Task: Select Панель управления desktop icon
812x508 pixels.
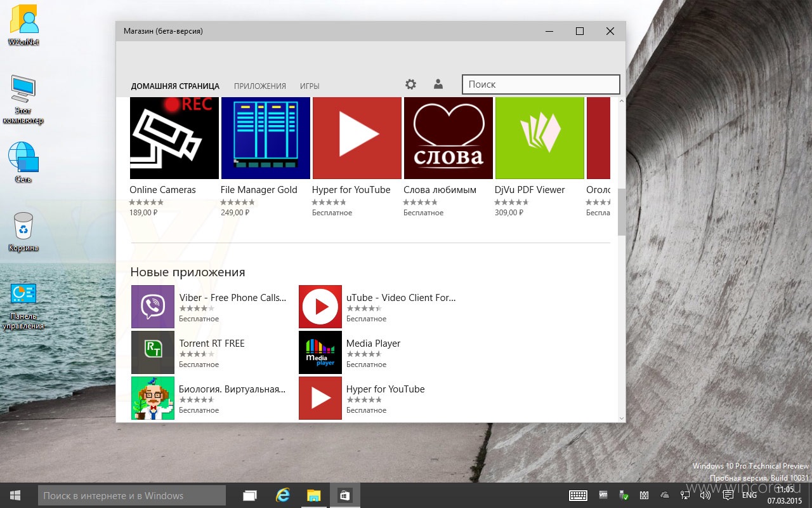Action: [23, 306]
